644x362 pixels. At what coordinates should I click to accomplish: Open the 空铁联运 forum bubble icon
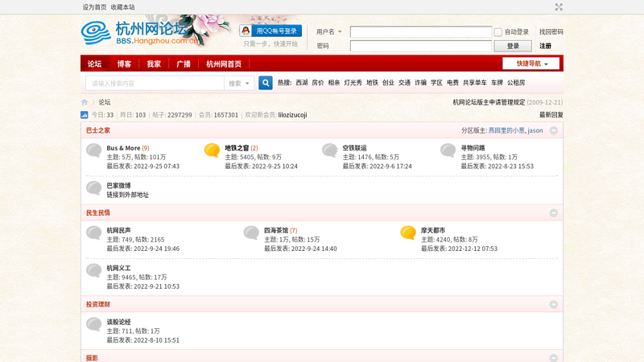(x=330, y=150)
